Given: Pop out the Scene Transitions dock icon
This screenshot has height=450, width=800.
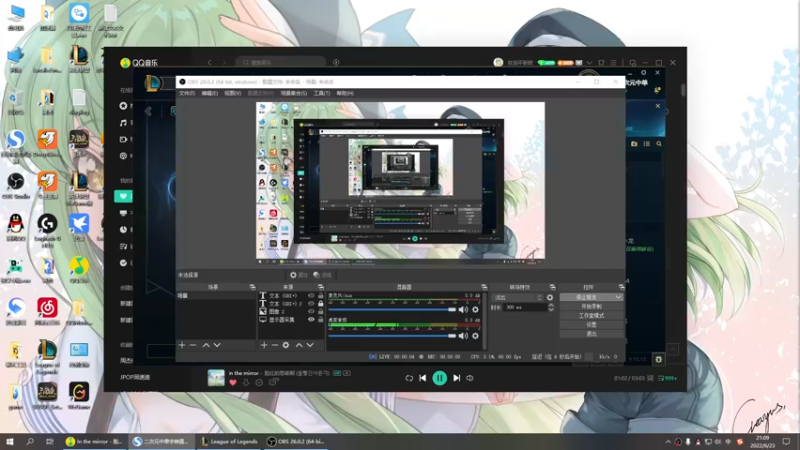Looking at the screenshot, I should click(x=552, y=287).
